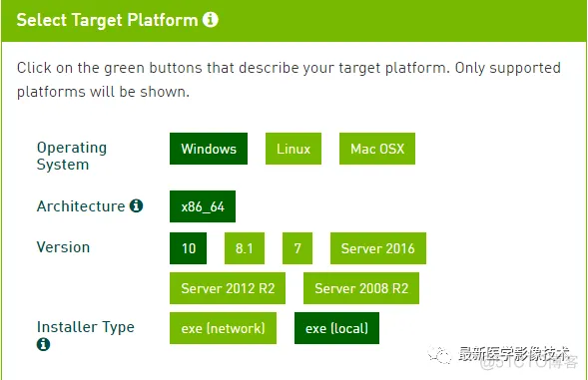The width and height of the screenshot is (588, 380).
Task: Select Server 2012 R2 version
Action: 228,288
